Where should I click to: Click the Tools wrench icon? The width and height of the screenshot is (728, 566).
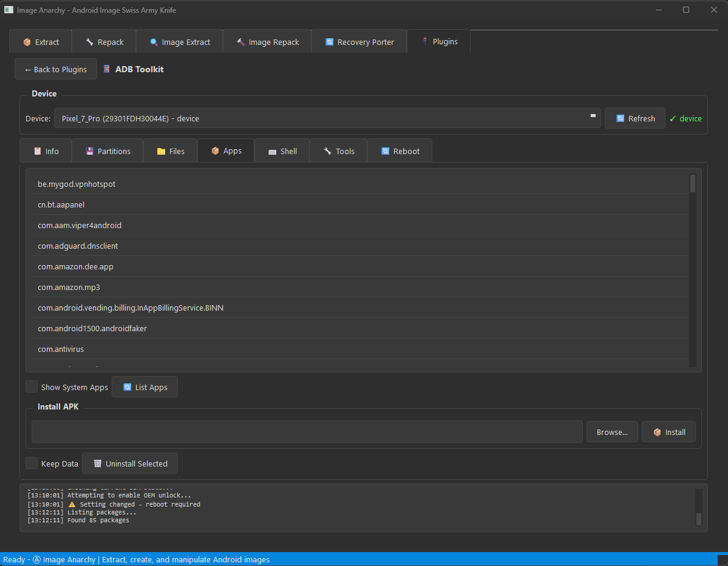pos(327,151)
